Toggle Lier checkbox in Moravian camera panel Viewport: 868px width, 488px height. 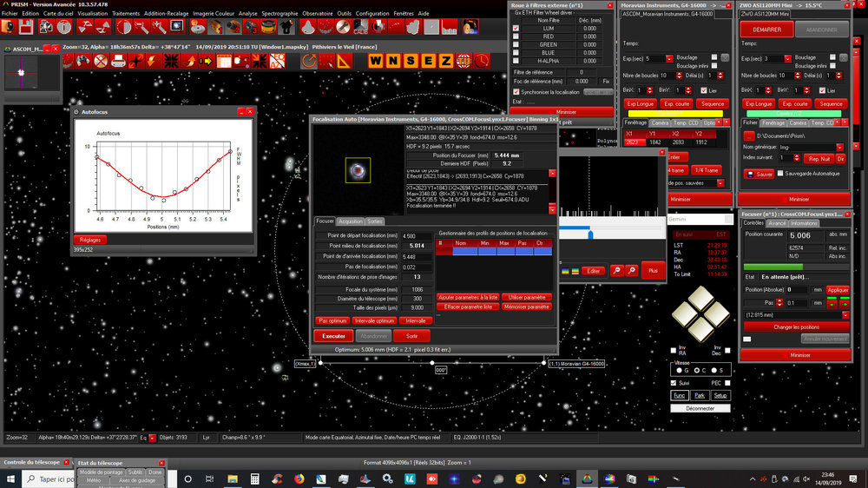(704, 90)
